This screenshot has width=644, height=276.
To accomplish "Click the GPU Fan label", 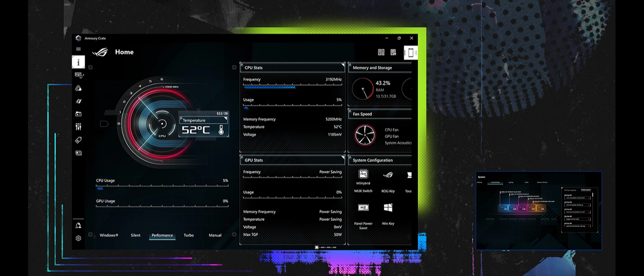I will pyautogui.click(x=392, y=137).
